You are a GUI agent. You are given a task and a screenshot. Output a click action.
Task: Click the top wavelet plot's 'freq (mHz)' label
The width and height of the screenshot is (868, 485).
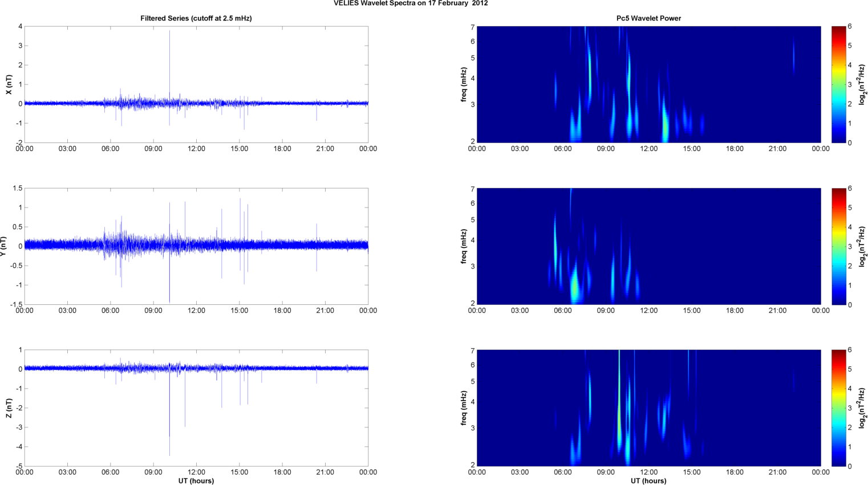coord(464,84)
